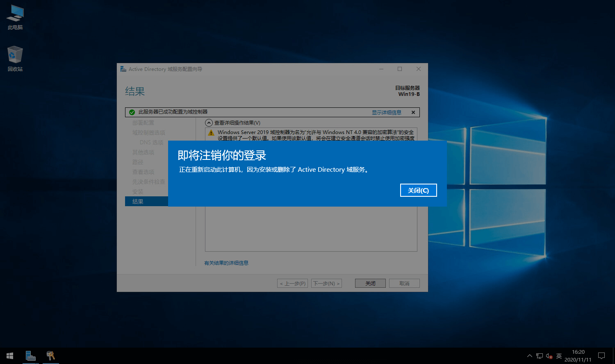Collapse the 查看详细操作结果(V) section
This screenshot has width=615, height=364.
[209, 123]
